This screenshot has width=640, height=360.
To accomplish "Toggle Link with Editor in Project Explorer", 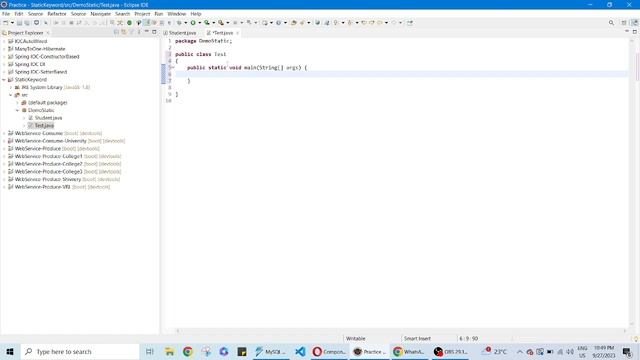I will click(124, 32).
